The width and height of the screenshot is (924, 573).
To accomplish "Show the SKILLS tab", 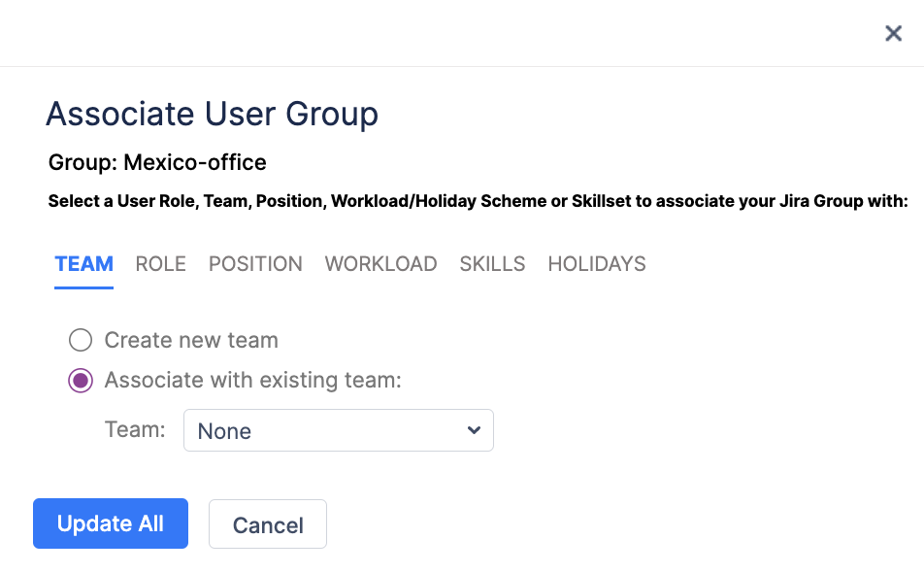I will (x=492, y=264).
